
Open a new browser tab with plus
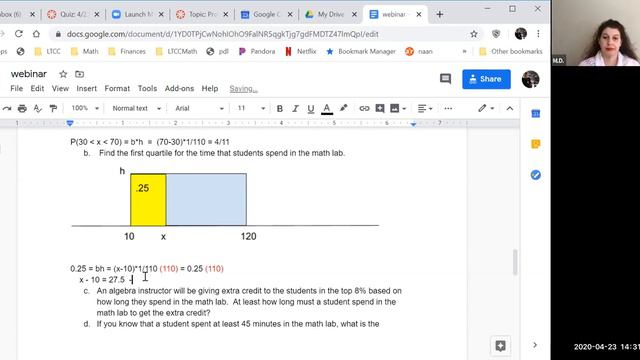tap(440, 14)
